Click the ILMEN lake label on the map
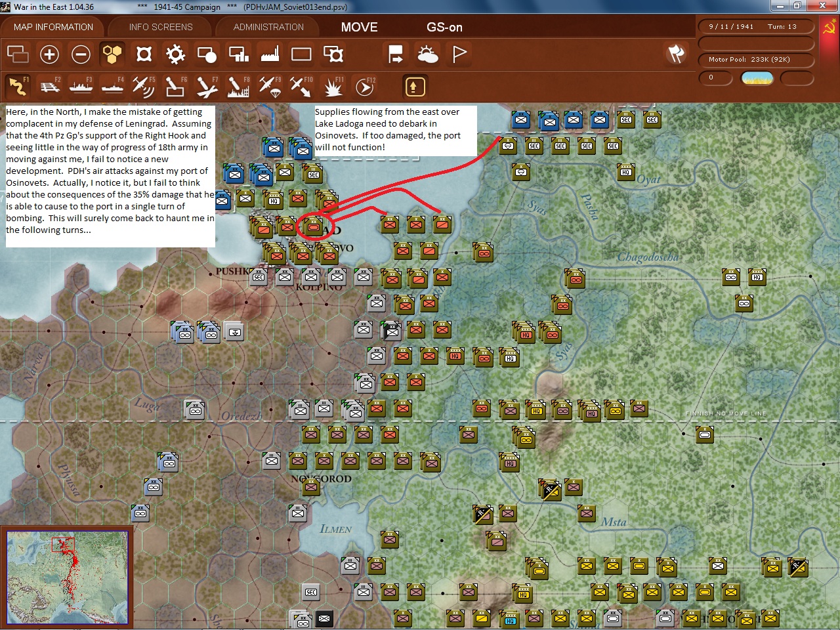The image size is (840, 630). pos(335,529)
